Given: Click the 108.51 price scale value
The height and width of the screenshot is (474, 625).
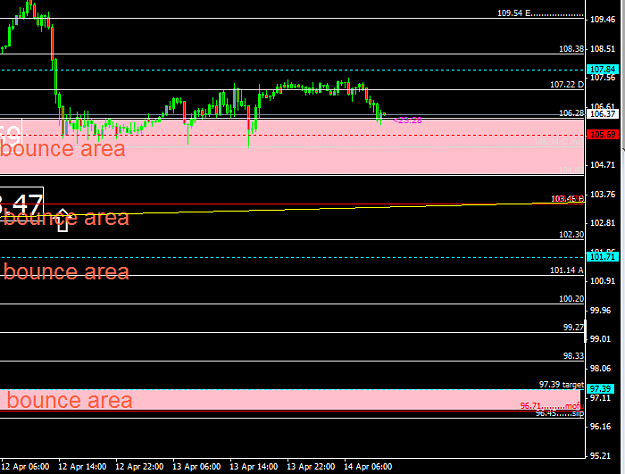Looking at the screenshot, I should [603, 49].
